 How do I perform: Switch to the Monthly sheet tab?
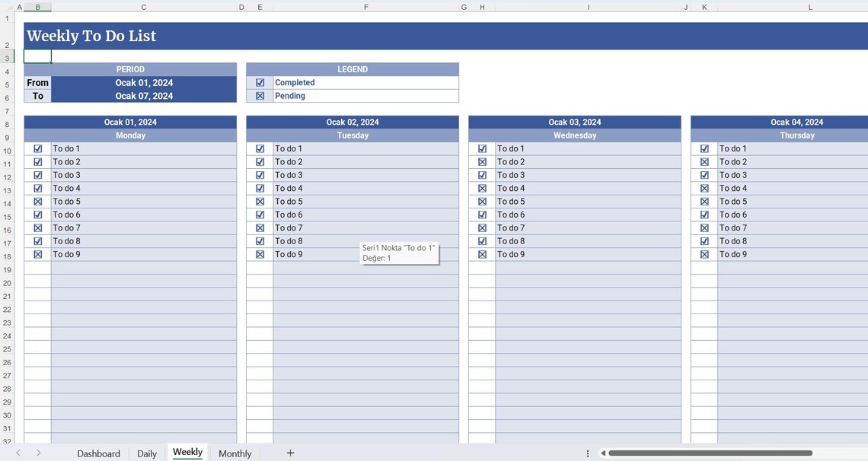click(x=235, y=453)
